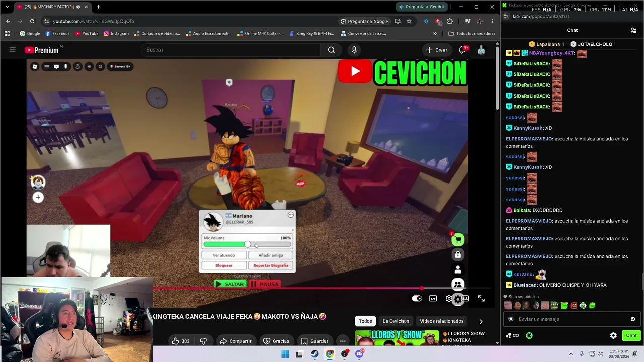Mute the audio on the YouTube tab
The width and height of the screenshot is (644, 362).
[x=78, y=7]
